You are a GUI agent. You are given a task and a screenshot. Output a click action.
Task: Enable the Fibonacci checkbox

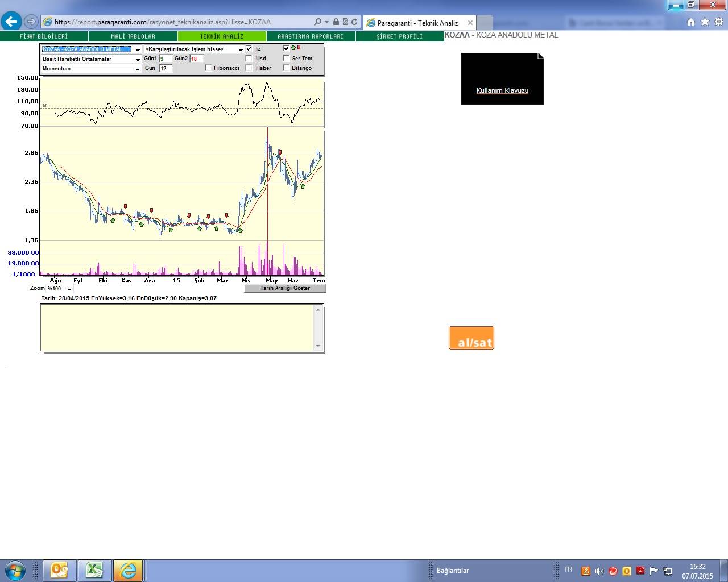point(208,68)
